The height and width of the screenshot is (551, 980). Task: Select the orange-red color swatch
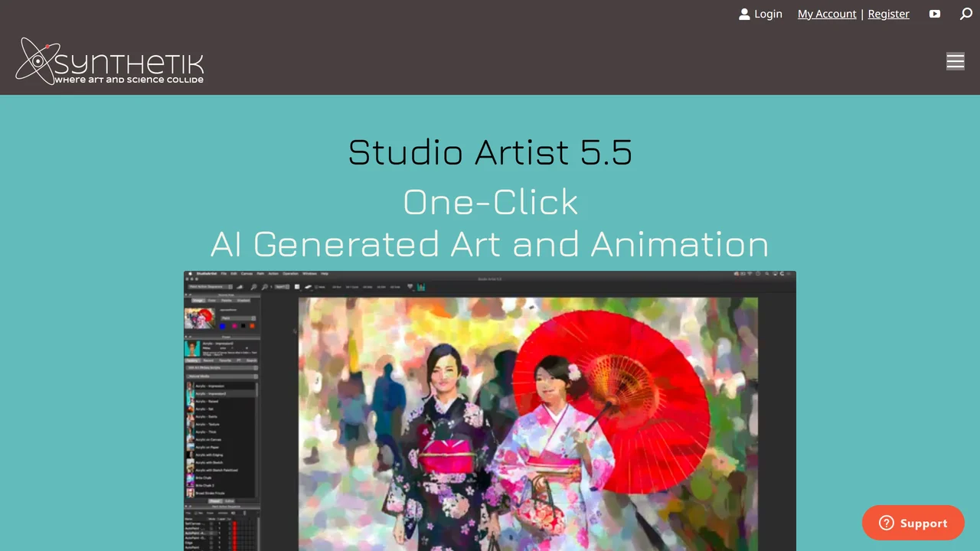tap(252, 326)
